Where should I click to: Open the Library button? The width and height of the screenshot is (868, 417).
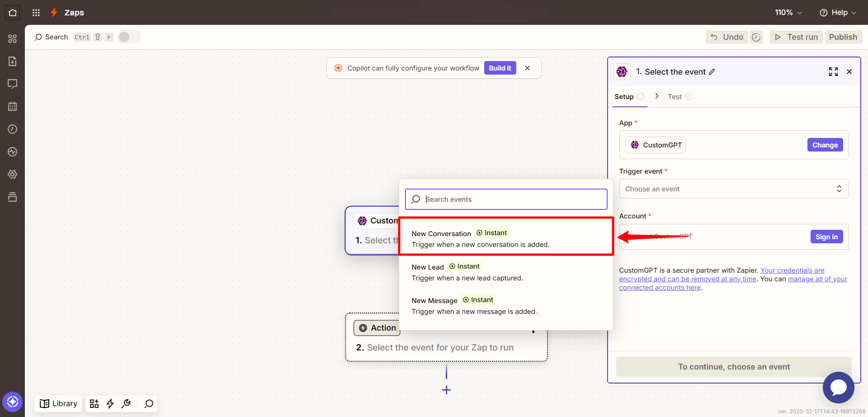tap(58, 403)
